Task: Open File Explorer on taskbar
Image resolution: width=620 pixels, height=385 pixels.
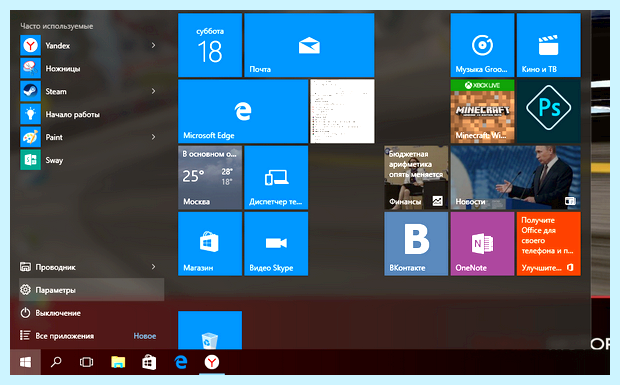Action: click(118, 362)
